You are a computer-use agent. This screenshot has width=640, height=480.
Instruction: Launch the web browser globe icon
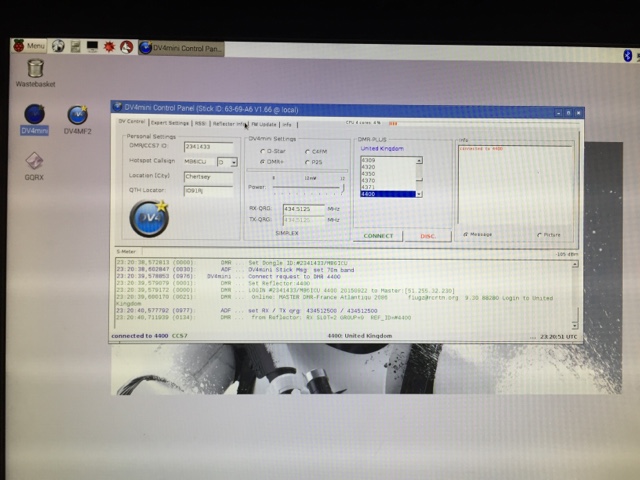[58, 47]
